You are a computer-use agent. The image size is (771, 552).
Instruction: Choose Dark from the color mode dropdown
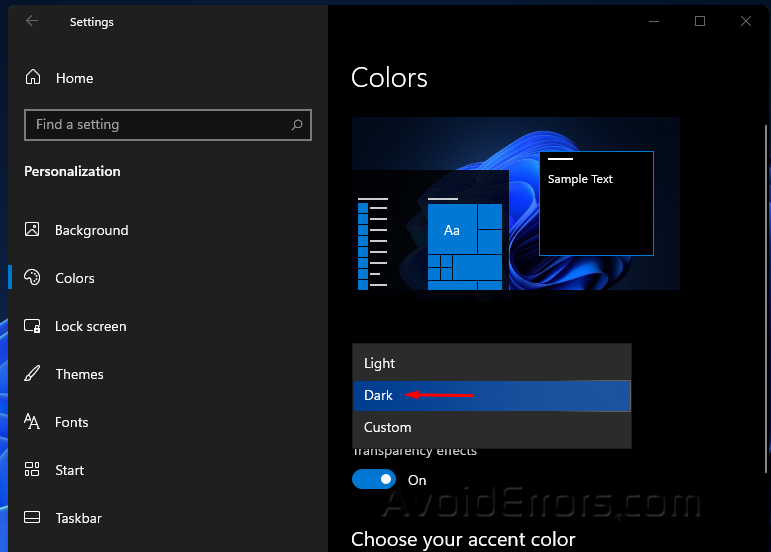click(492, 395)
